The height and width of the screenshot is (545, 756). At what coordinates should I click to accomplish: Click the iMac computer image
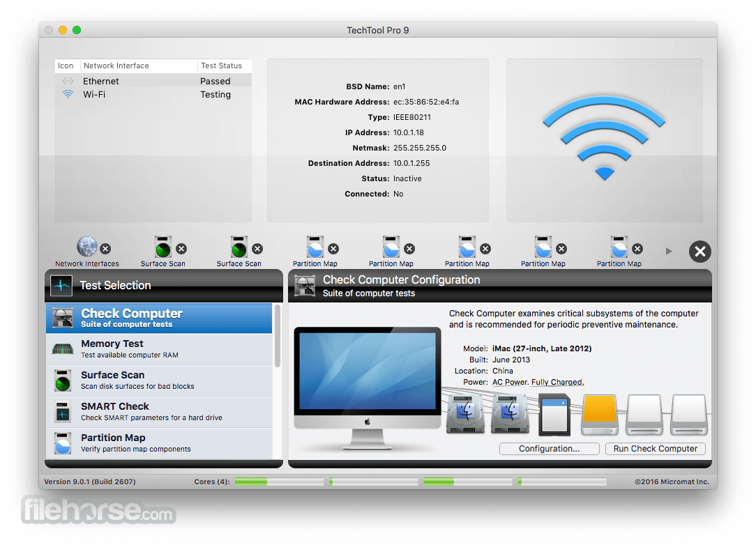click(368, 388)
